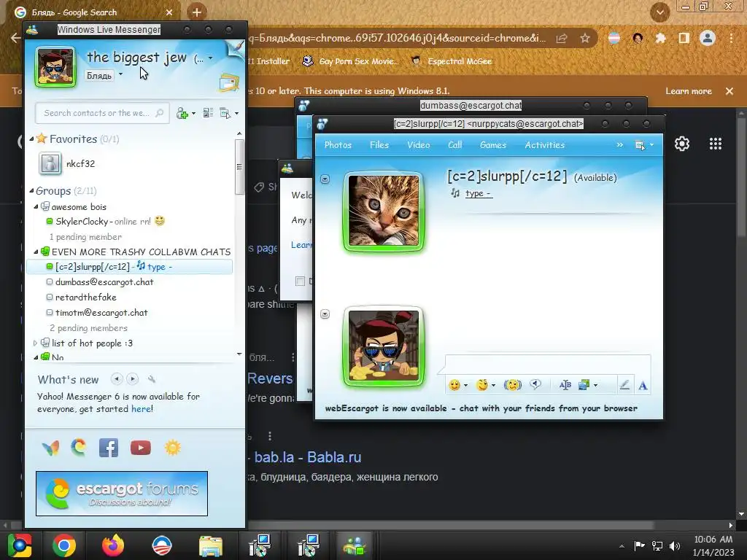Select contact nkcf32 in Favorites
The image size is (747, 560).
(80, 164)
